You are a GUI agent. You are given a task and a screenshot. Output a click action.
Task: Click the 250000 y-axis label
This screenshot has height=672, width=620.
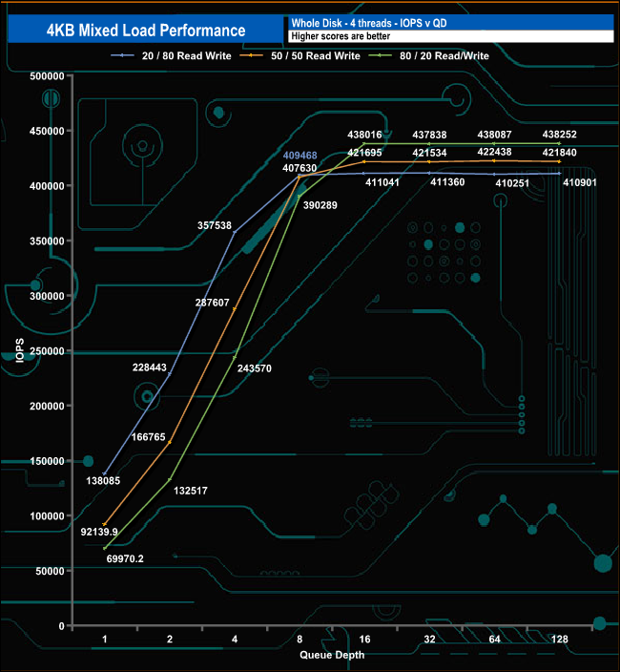(47, 351)
